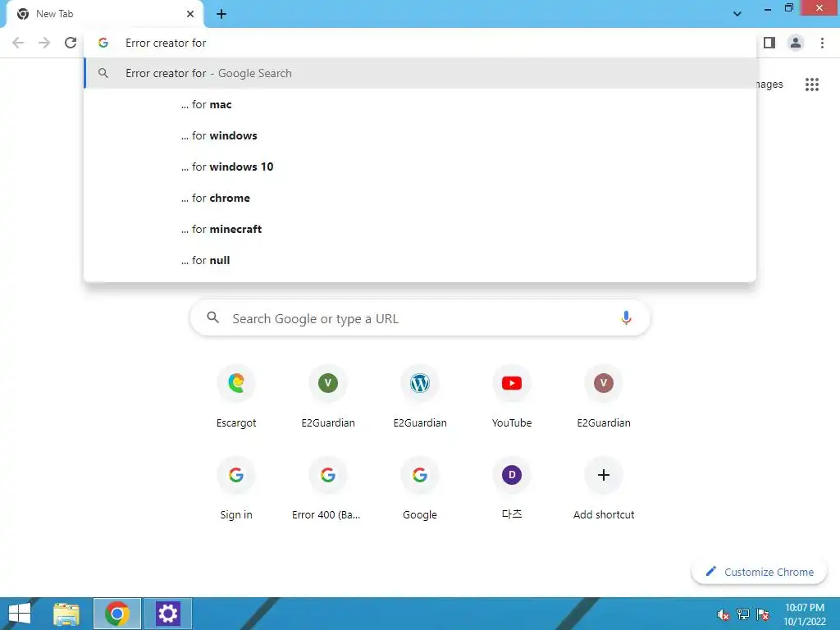Click the browser forward arrow
This screenshot has height=630, width=840.
tap(44, 43)
